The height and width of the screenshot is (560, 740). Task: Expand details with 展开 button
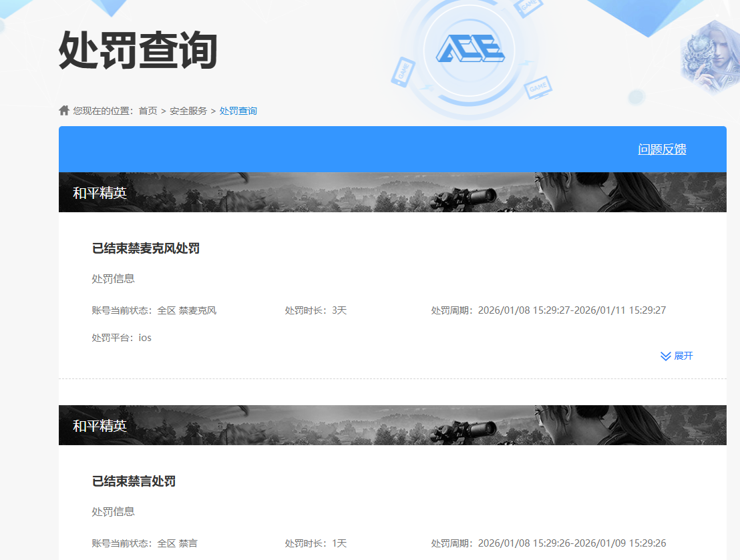pyautogui.click(x=677, y=356)
